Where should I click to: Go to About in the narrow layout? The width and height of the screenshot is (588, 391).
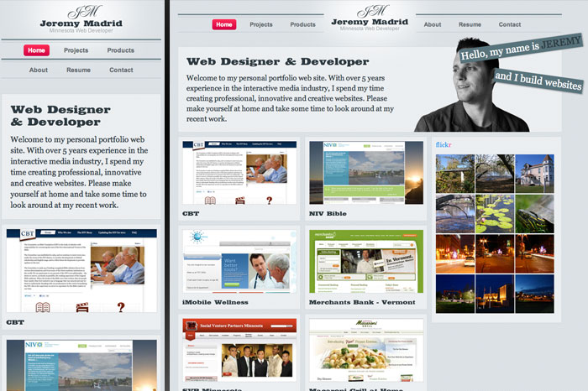pyautogui.click(x=39, y=70)
